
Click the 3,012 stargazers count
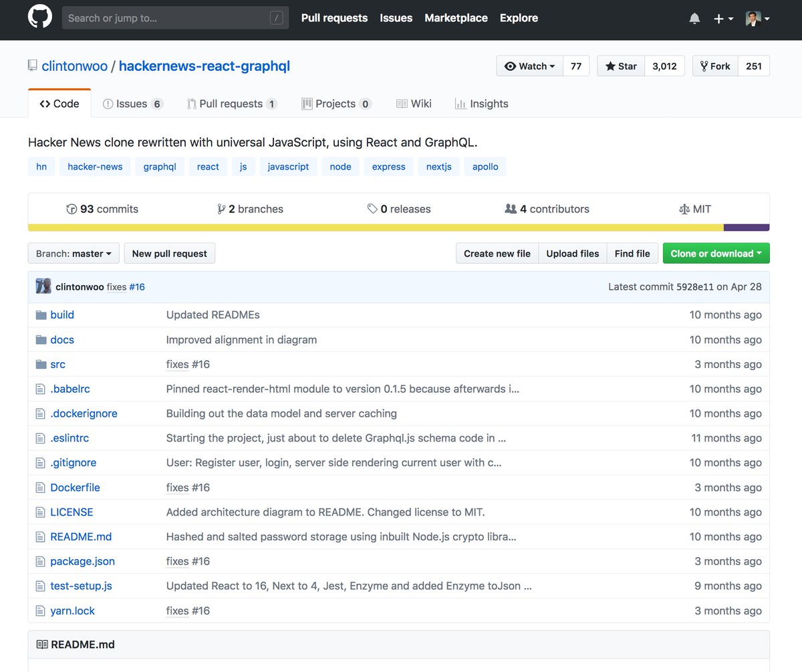[x=664, y=66]
